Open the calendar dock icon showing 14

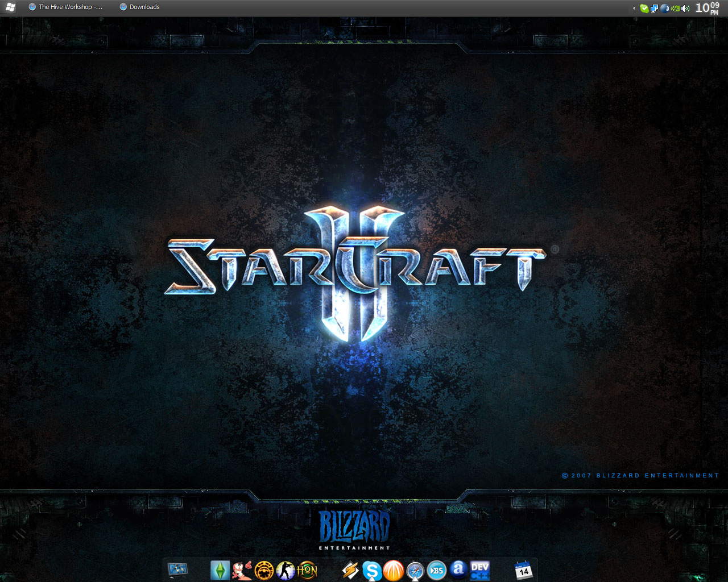click(524, 569)
